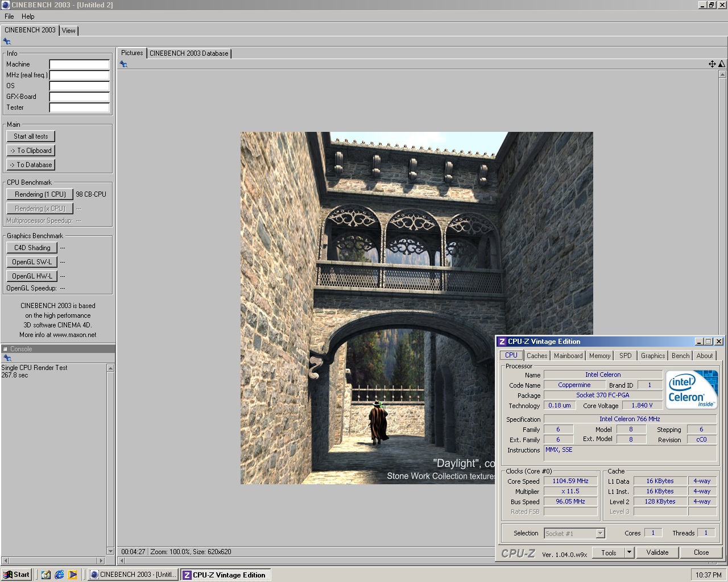Click the move/pan arrows icon in picture viewer
Viewport: 728px width, 582px height.
click(x=712, y=64)
